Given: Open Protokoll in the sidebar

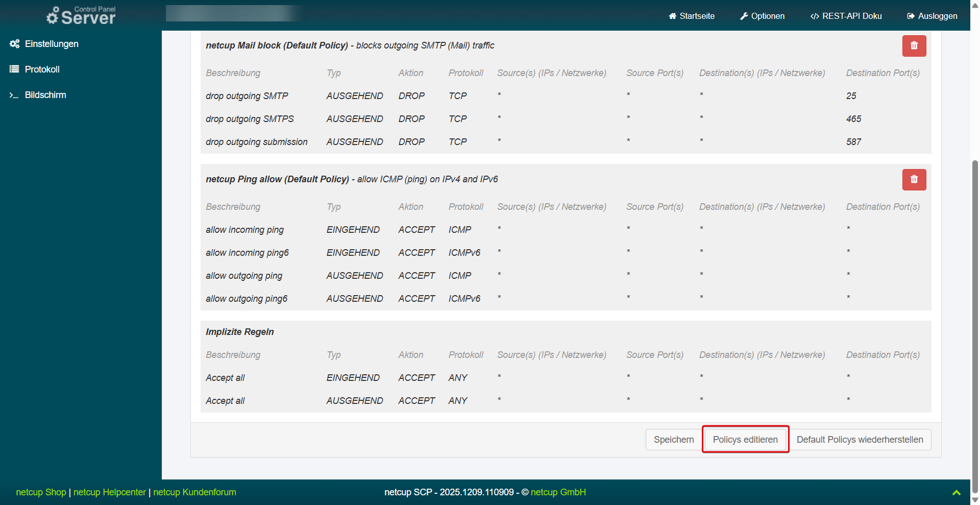Looking at the screenshot, I should point(42,69).
